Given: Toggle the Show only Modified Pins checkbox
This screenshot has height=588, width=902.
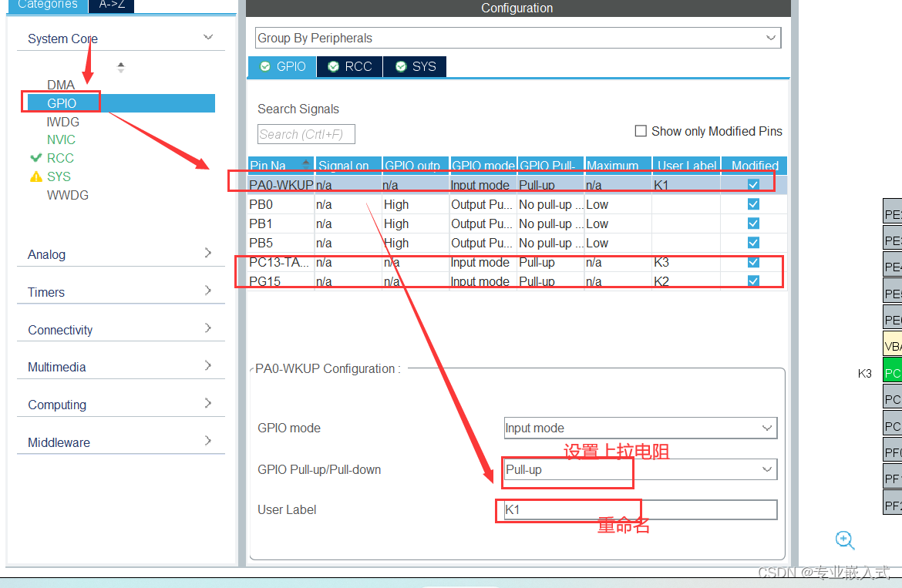Looking at the screenshot, I should (x=640, y=131).
